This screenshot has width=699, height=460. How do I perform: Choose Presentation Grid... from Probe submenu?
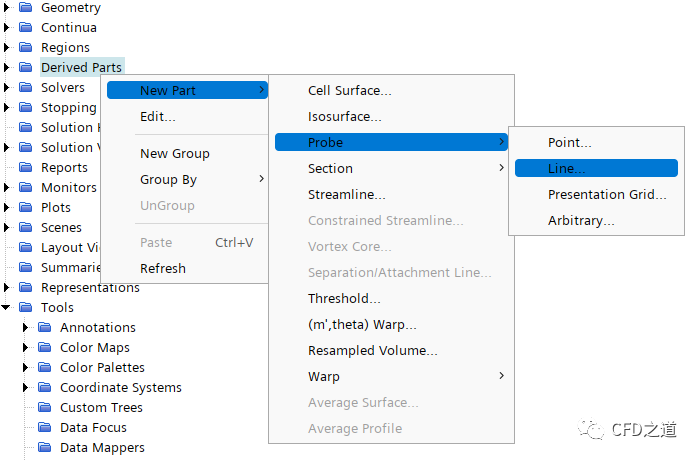click(606, 195)
